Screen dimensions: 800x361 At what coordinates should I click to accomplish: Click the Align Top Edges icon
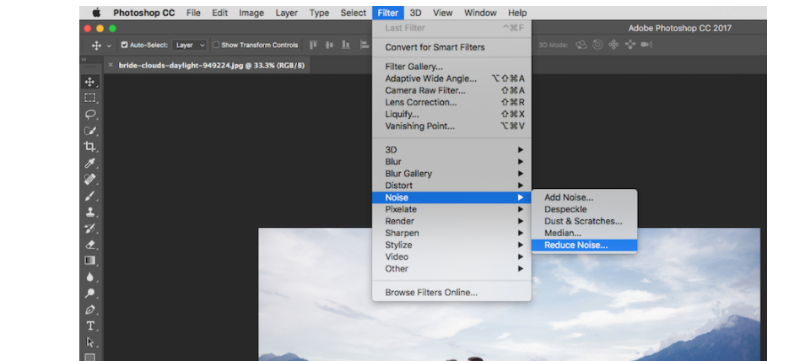click(313, 45)
